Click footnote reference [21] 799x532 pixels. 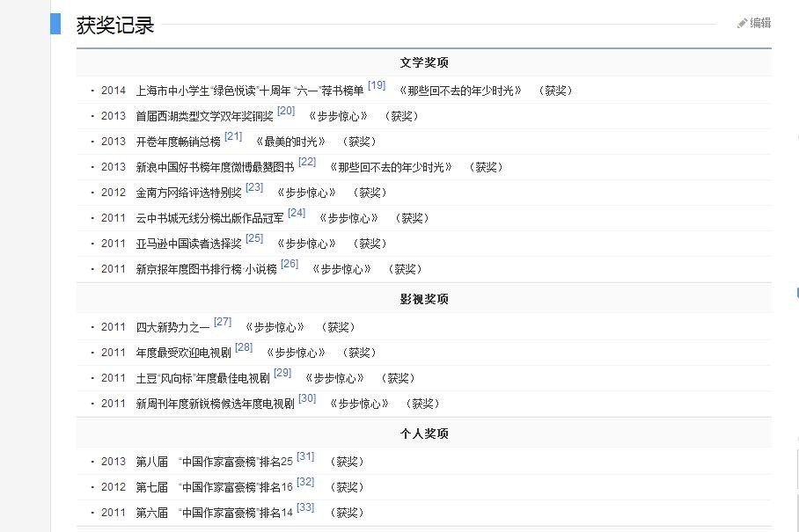click(x=233, y=136)
